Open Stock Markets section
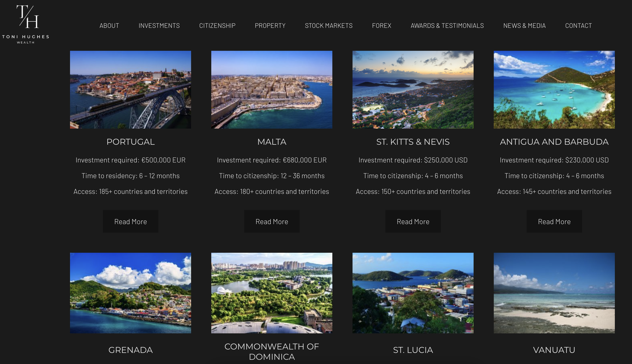632x364 pixels. click(x=328, y=26)
